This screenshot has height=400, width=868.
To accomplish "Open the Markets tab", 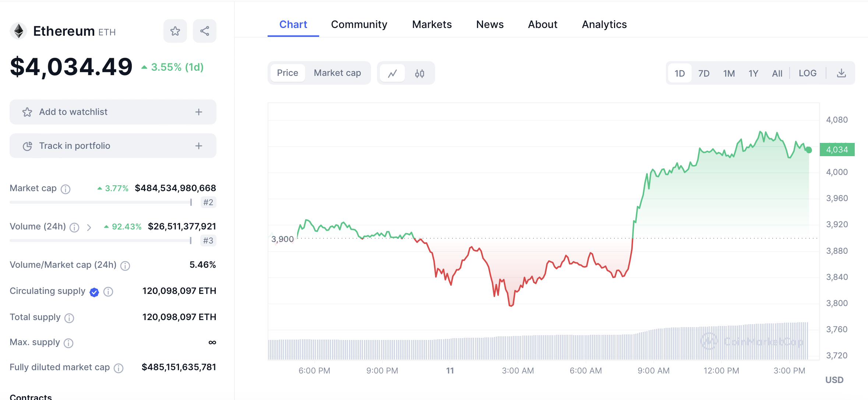I will (x=432, y=24).
